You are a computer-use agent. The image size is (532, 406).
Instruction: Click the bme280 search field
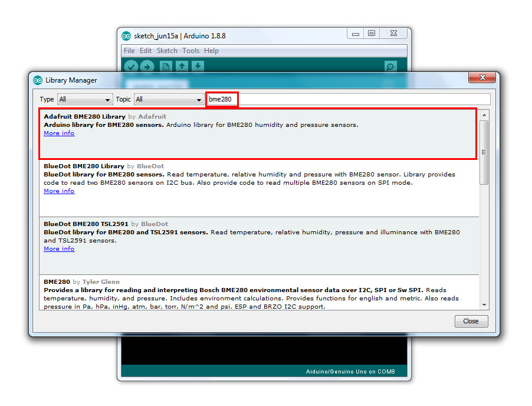point(349,100)
